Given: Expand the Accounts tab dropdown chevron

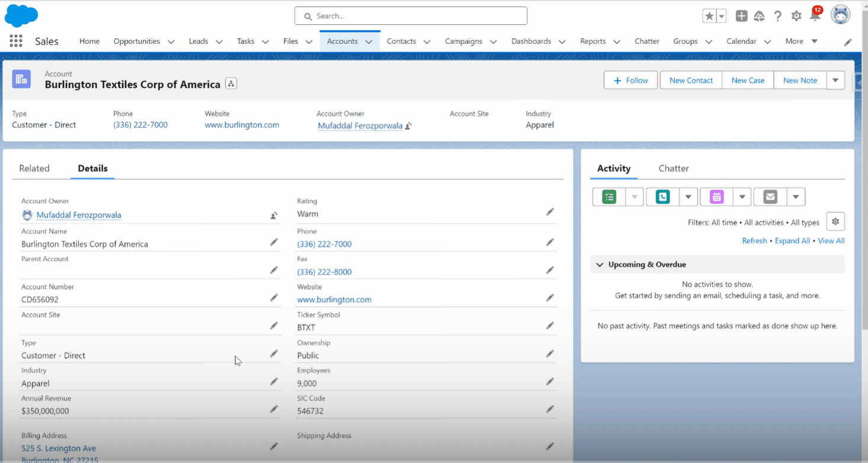Looking at the screenshot, I should [369, 41].
